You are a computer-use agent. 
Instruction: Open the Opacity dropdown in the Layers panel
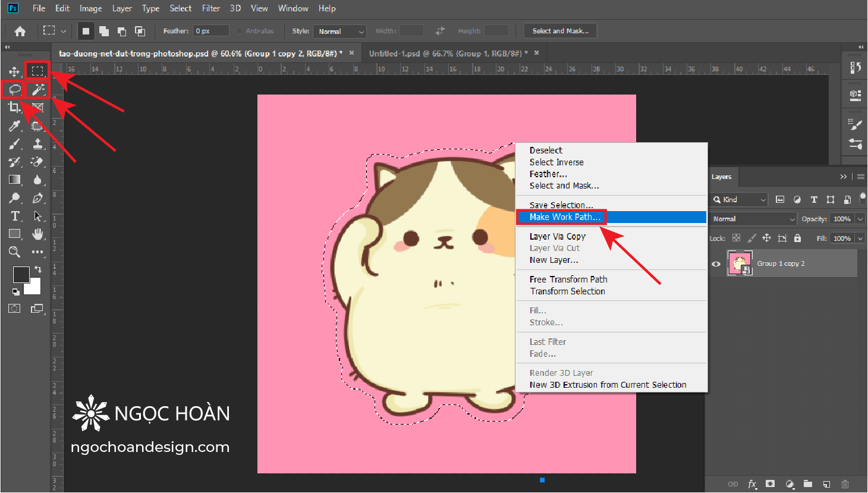tap(858, 218)
